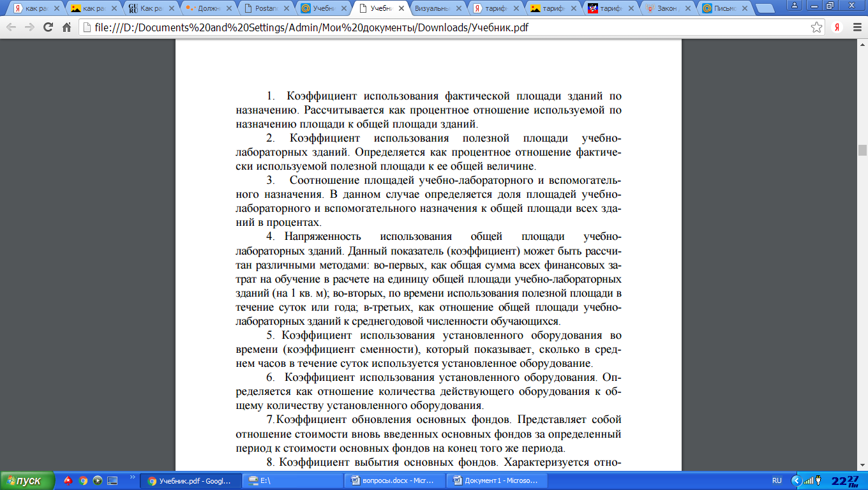Close the Postan tab

pyautogui.click(x=288, y=9)
